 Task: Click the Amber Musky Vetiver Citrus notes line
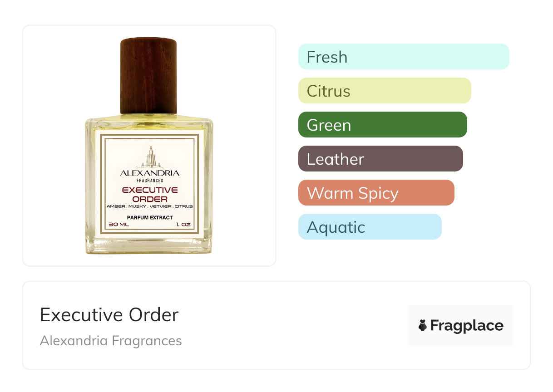click(x=150, y=206)
